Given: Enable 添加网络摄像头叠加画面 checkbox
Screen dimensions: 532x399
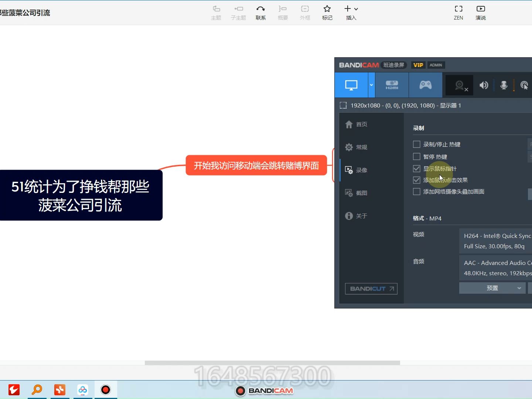Looking at the screenshot, I should (x=416, y=191).
